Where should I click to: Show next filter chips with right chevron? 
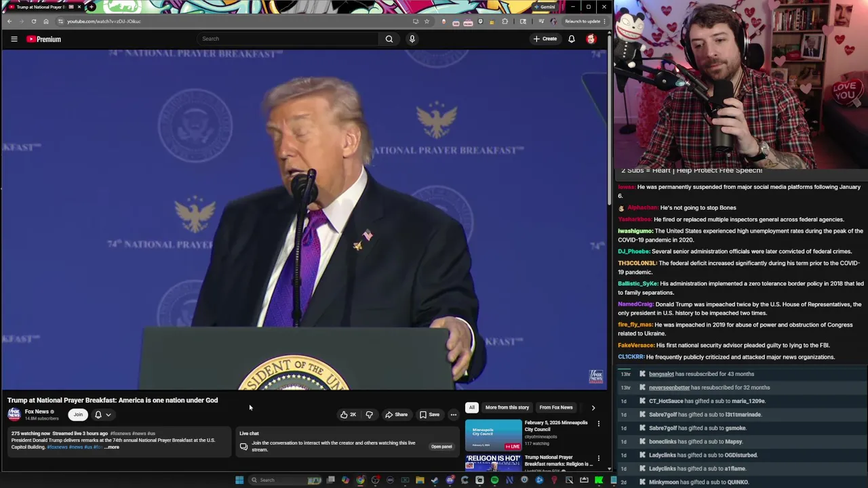[x=593, y=407]
